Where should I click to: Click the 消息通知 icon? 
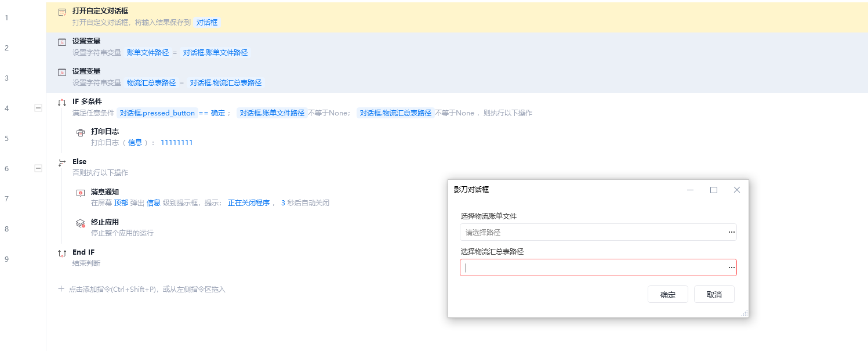(x=81, y=193)
